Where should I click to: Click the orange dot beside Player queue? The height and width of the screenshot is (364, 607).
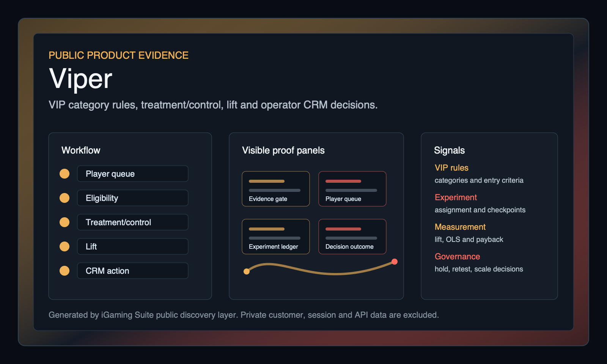(x=64, y=174)
